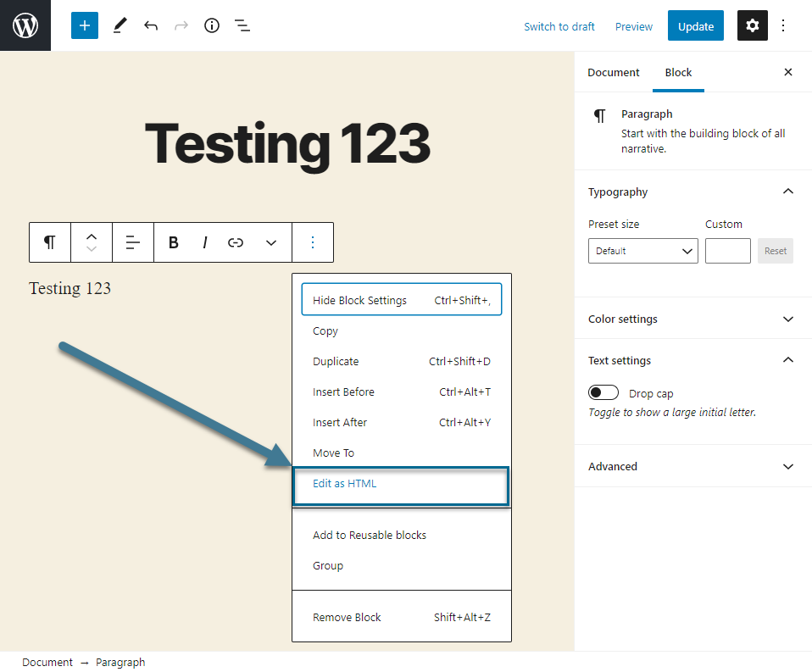Change text alignment in block toolbar
Image resolution: width=812 pixels, height=672 pixels.
coord(133,242)
